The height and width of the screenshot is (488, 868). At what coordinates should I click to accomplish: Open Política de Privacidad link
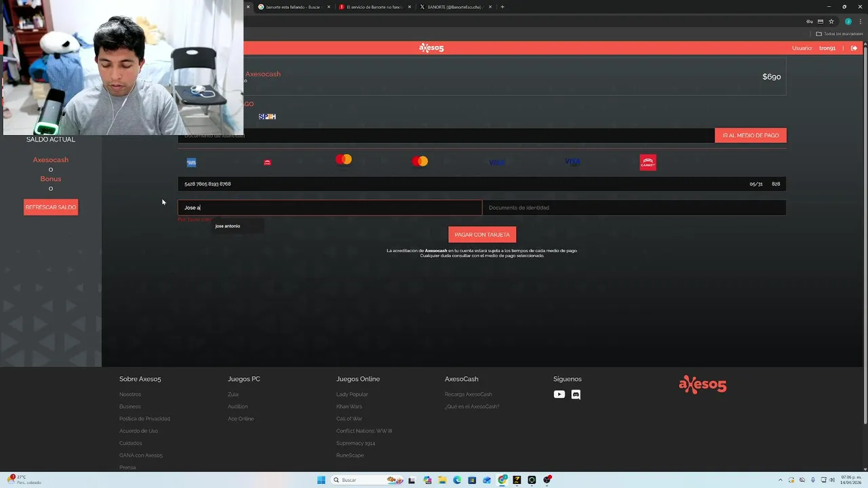[x=144, y=419]
